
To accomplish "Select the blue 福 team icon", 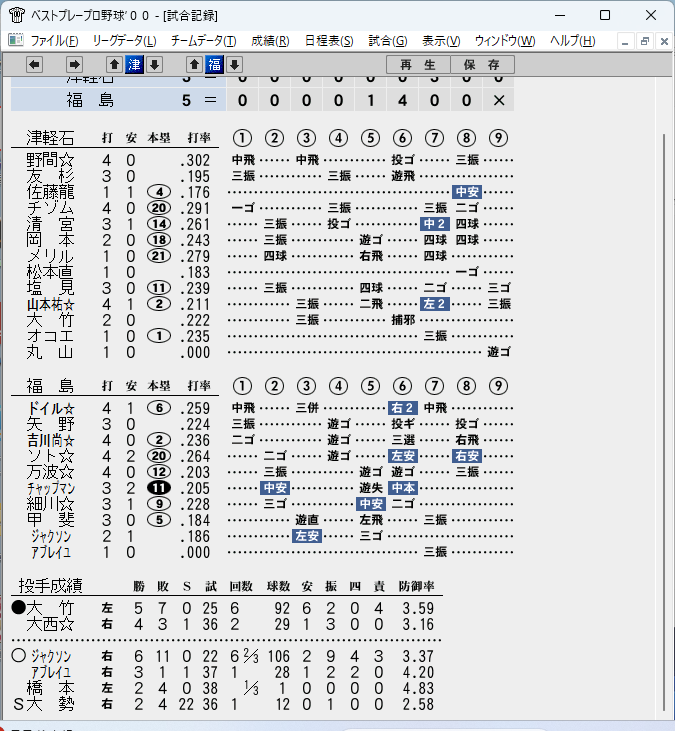I will coord(214,64).
